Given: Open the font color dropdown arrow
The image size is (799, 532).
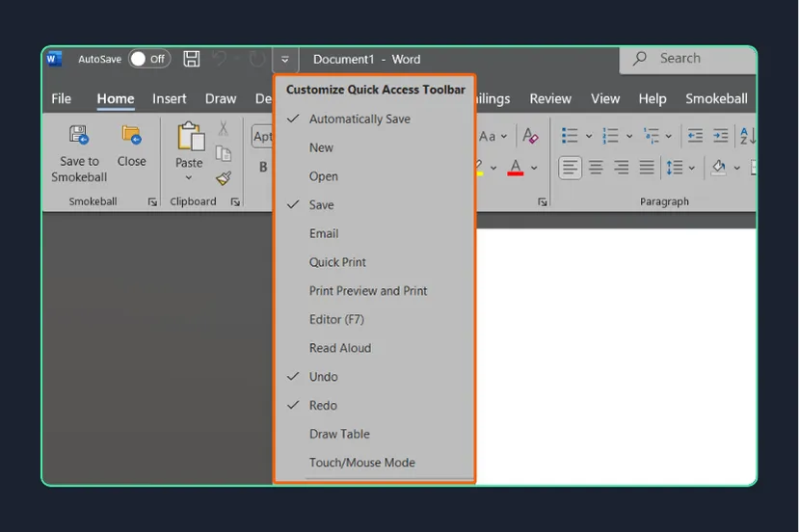Looking at the screenshot, I should coord(534,168).
